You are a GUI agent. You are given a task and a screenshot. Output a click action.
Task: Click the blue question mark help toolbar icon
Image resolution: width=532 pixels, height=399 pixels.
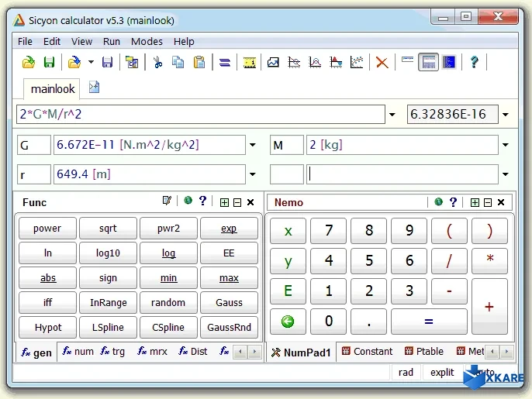point(475,63)
